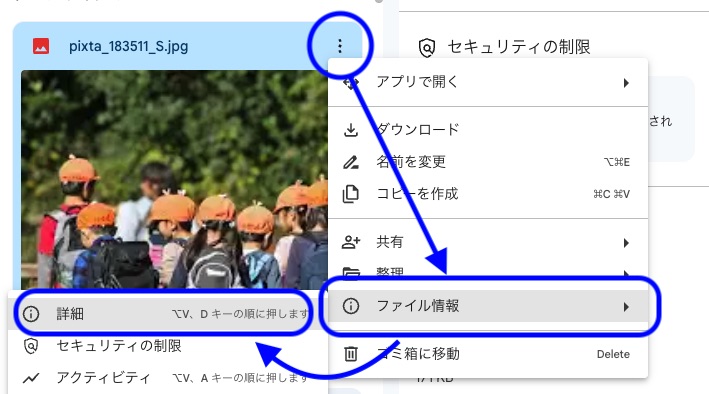Image resolution: width=709 pixels, height=394 pixels.
Task: Click セキュリティの制限 panel heading
Action: [519, 47]
